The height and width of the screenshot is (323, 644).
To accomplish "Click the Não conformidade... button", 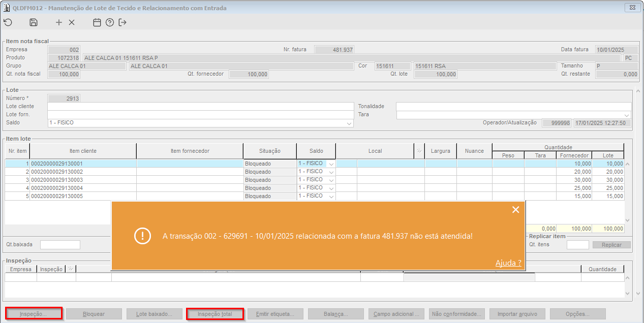I will [x=457, y=314].
